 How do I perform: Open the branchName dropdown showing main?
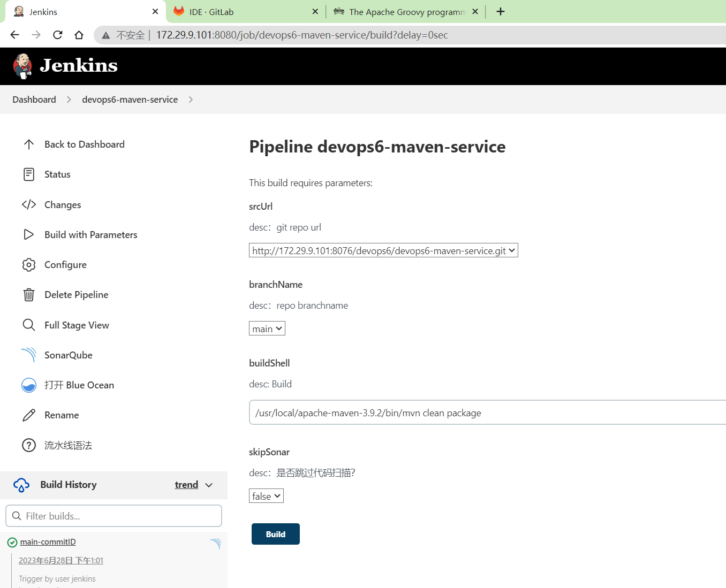click(267, 329)
